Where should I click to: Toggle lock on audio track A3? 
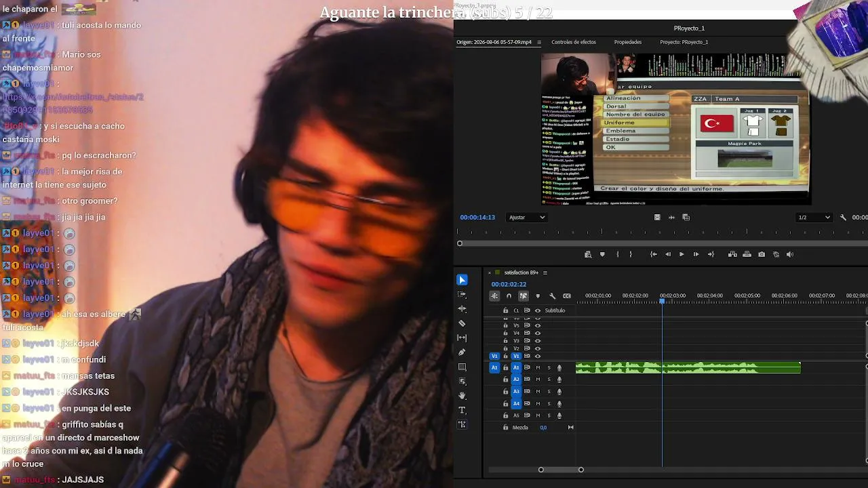click(x=505, y=392)
